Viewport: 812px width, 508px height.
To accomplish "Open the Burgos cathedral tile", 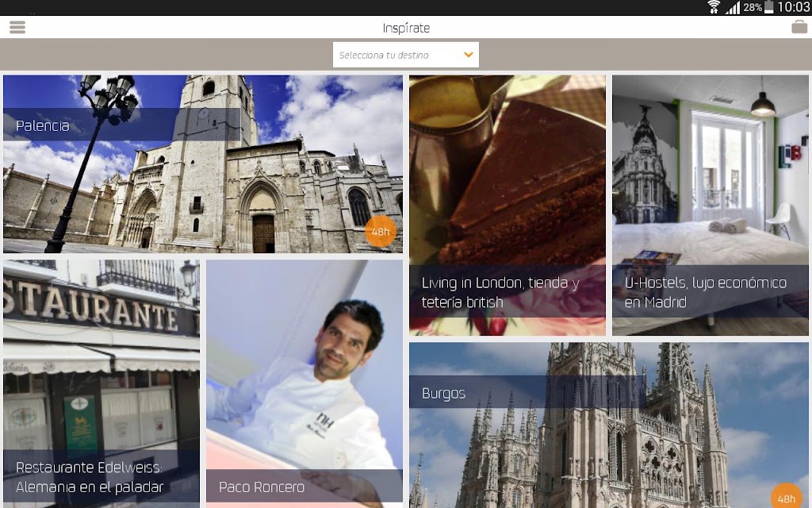I will click(608, 425).
